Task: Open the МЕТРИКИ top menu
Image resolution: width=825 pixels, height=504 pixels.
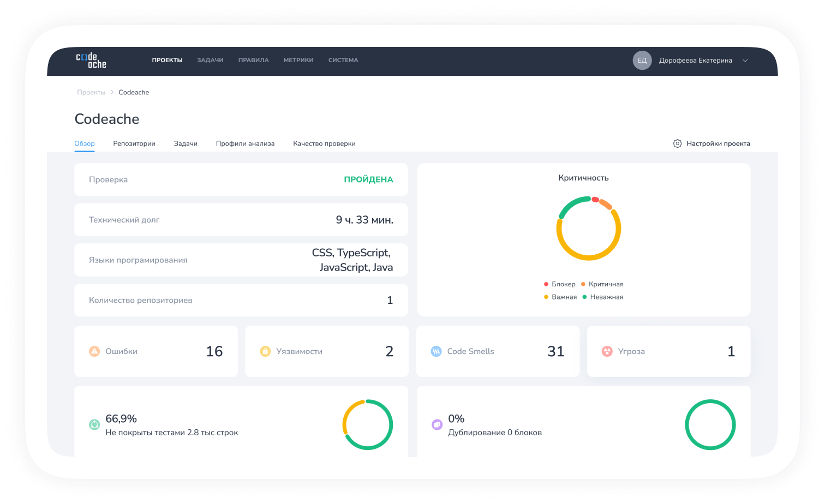Action: tap(298, 60)
